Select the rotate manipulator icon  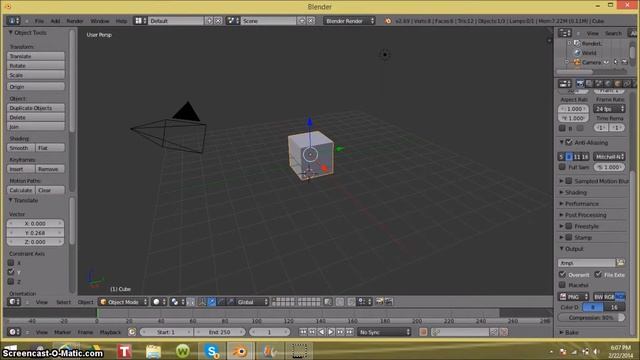pyautogui.click(x=221, y=302)
